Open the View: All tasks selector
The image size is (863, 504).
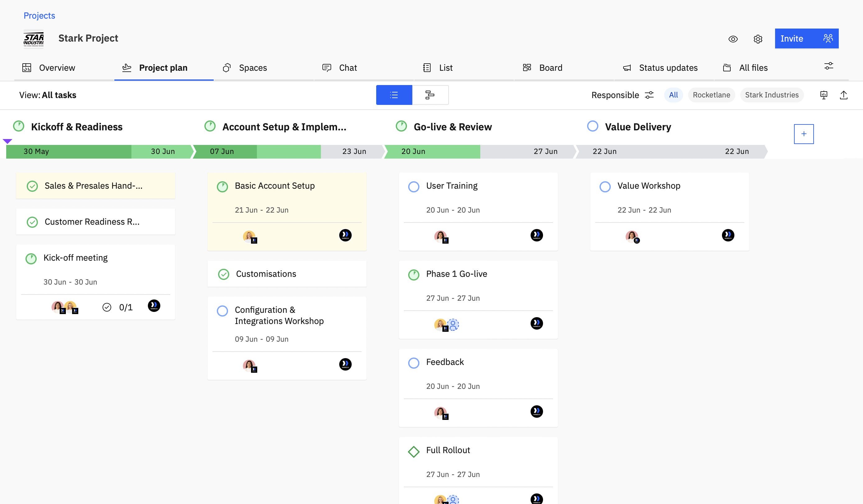pos(48,95)
